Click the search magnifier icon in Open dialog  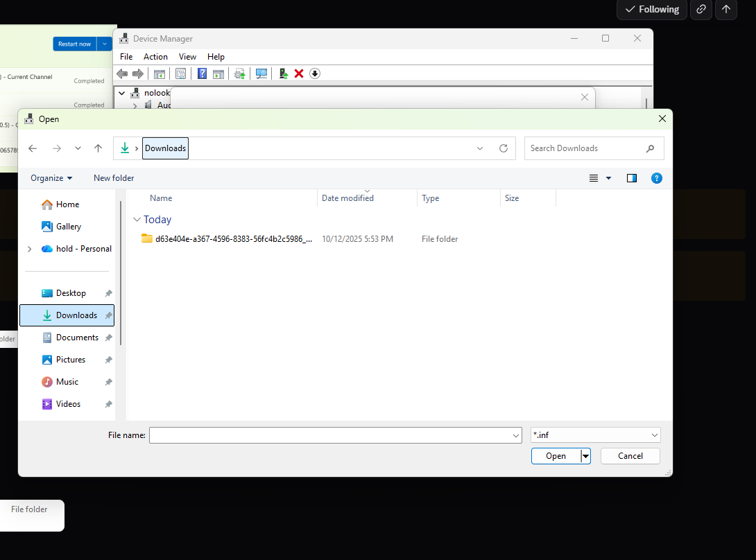click(x=651, y=148)
